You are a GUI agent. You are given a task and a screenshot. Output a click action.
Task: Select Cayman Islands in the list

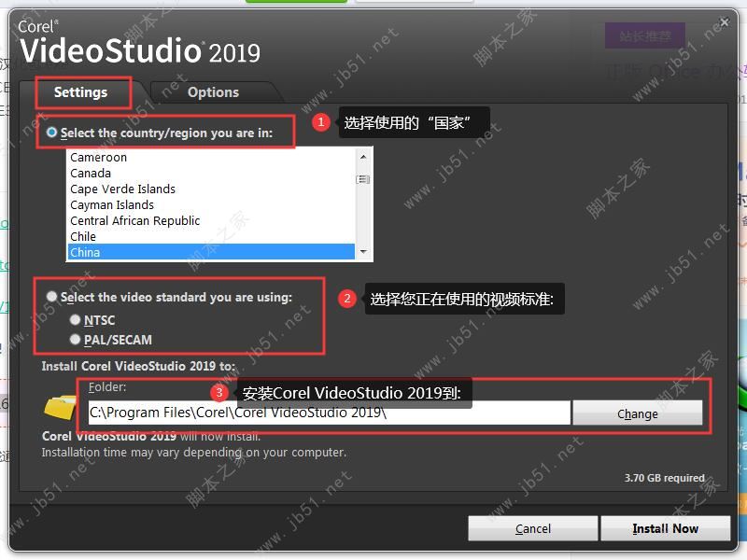[x=211, y=204]
